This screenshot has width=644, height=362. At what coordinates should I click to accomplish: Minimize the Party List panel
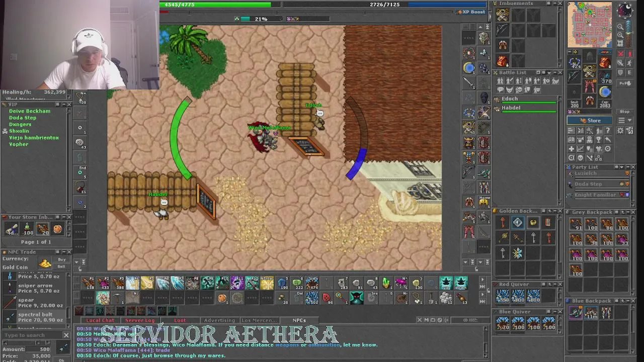point(627,167)
